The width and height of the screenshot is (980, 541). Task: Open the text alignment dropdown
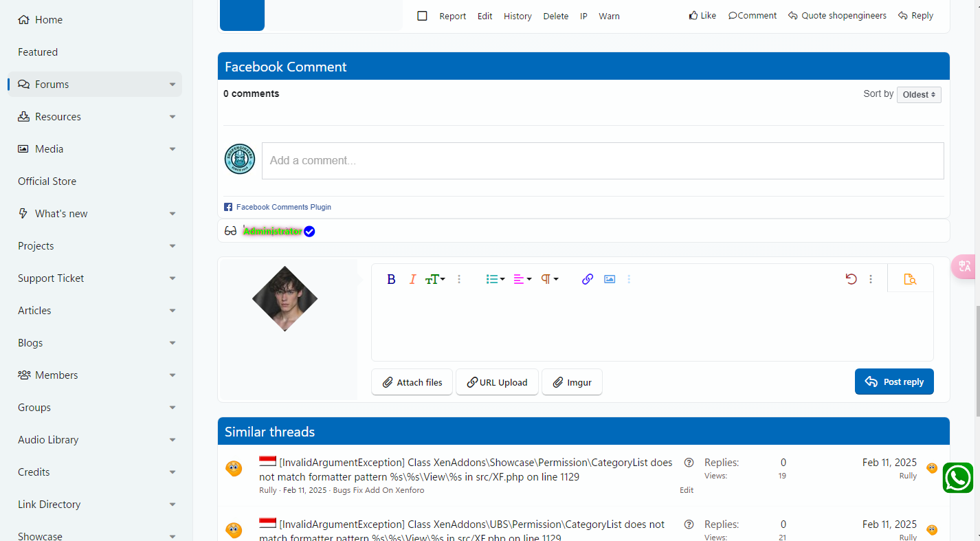[522, 279]
